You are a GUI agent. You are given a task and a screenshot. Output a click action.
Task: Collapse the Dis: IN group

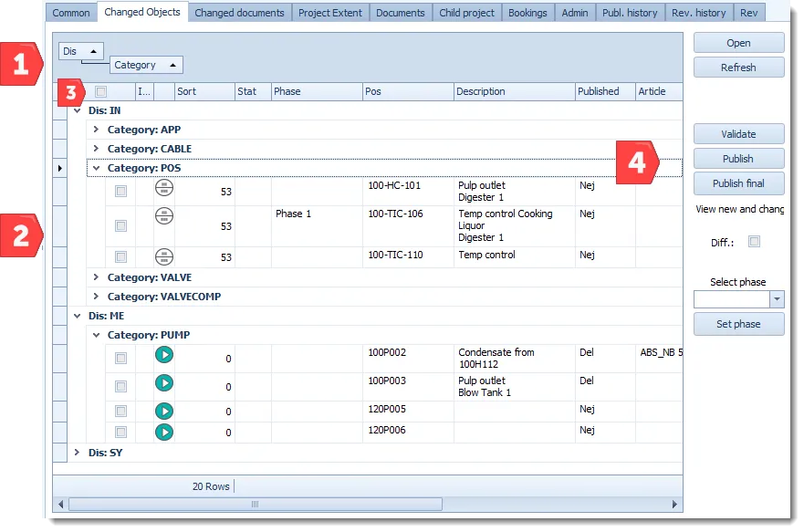[x=78, y=110]
